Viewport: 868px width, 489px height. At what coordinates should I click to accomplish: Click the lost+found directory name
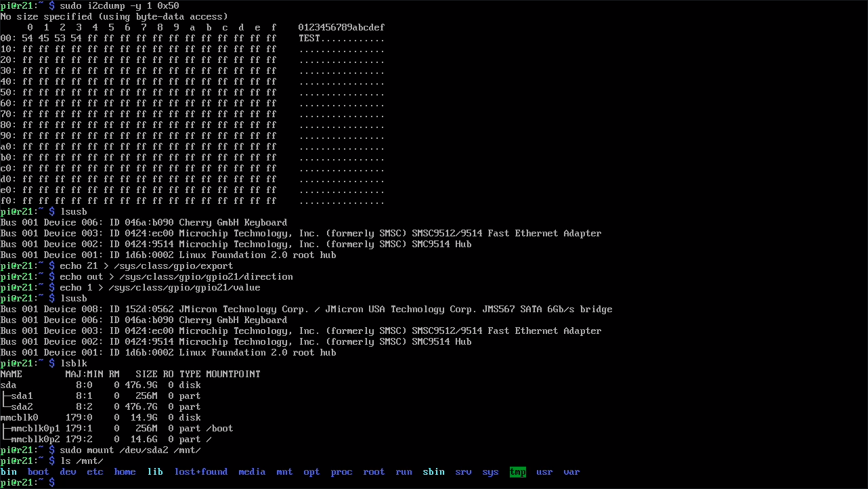coord(200,472)
